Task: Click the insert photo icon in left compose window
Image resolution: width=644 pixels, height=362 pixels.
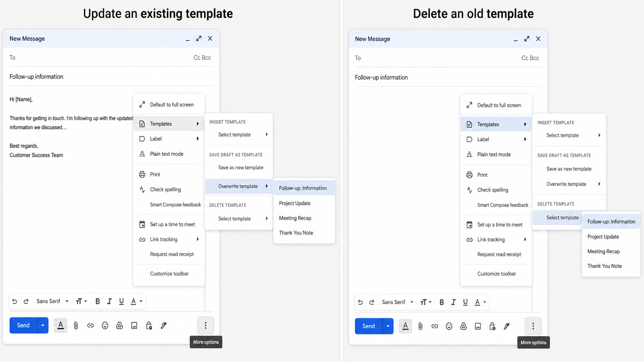Action: point(134,325)
